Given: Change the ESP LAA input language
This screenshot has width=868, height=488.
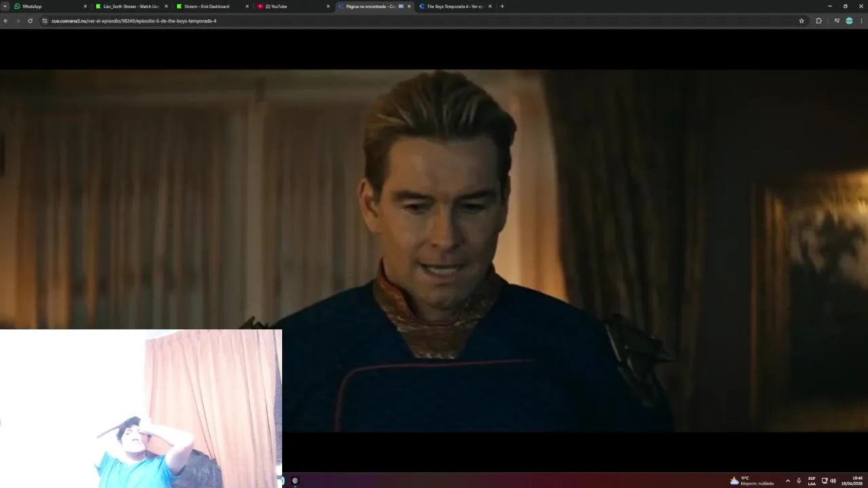Looking at the screenshot, I should point(812,481).
